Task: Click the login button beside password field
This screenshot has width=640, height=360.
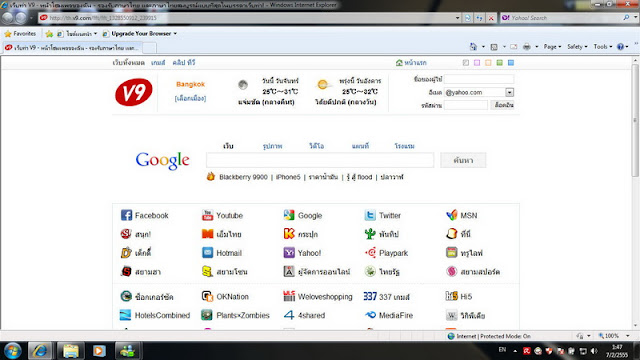Action: (502, 105)
